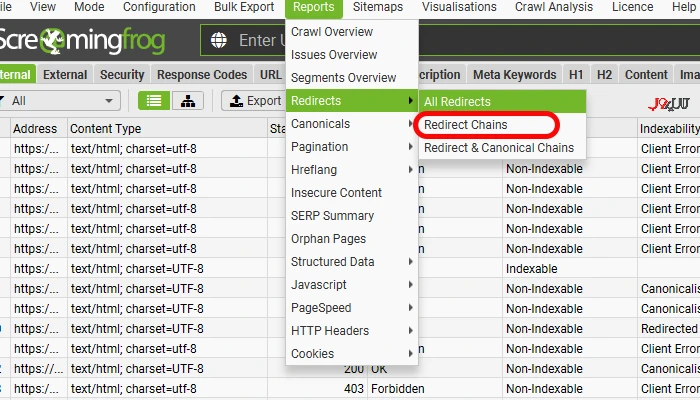700x400 pixels.
Task: Switch to Security tab
Action: click(122, 75)
